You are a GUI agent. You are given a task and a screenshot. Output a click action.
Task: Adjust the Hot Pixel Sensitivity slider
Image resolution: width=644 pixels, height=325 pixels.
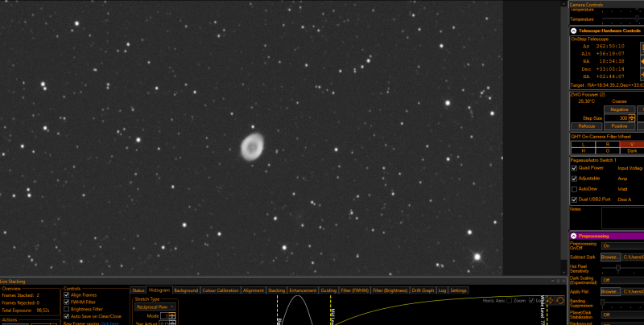(617, 269)
